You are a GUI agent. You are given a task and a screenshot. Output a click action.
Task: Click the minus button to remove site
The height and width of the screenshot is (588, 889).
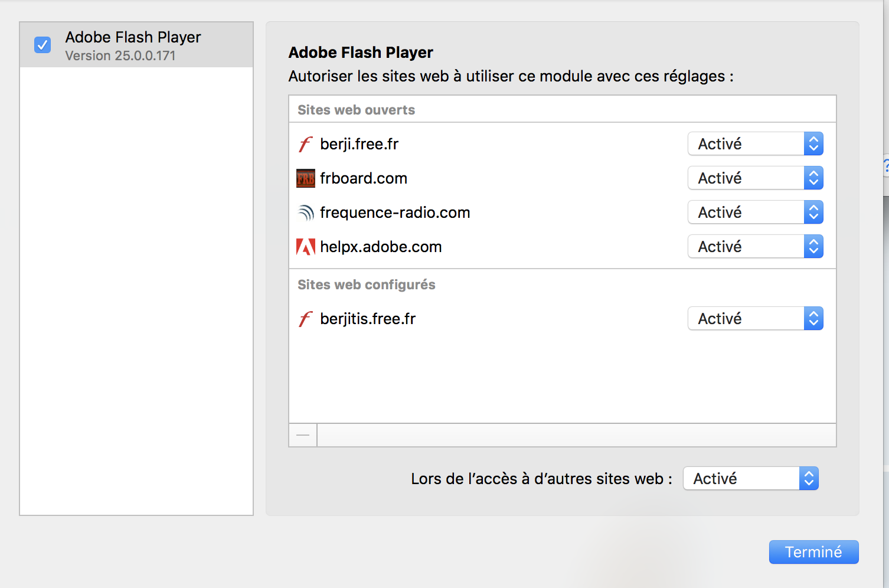[303, 435]
